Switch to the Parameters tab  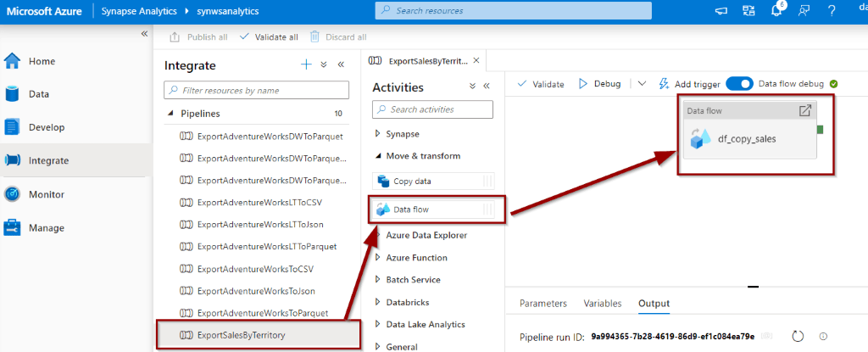(543, 303)
